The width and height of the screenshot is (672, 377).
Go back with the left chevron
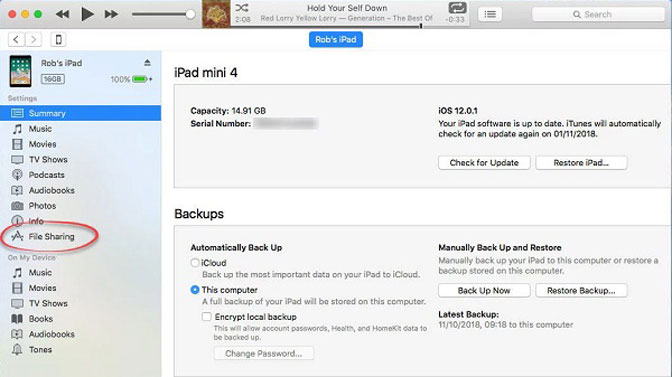(16, 39)
